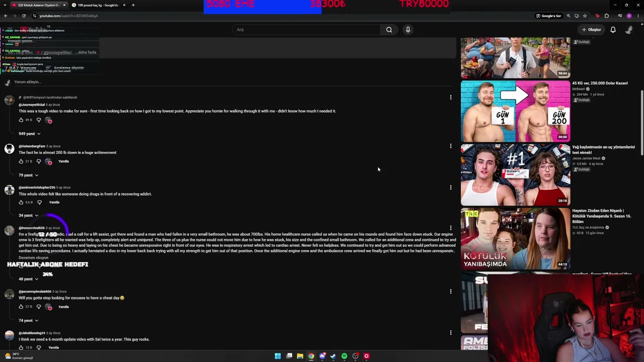Image resolution: width=644 pixels, height=362 pixels.
Task: Open the @JourneywithSal username link
Action: pyautogui.click(x=32, y=105)
